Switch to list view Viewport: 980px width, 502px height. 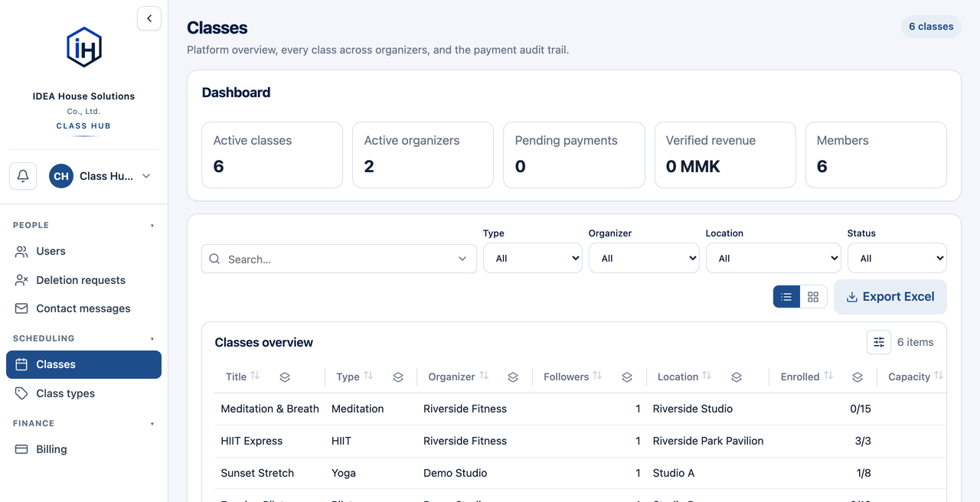point(786,297)
